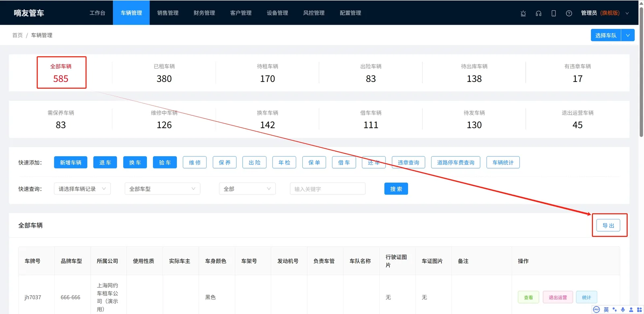Switch to the 工作台 tab

coord(97,13)
